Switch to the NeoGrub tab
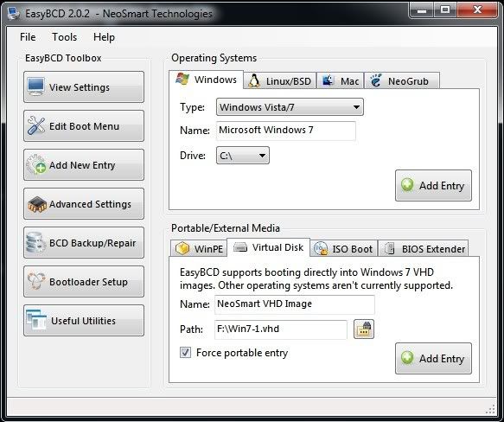Image resolution: width=504 pixels, height=422 pixels. (401, 80)
